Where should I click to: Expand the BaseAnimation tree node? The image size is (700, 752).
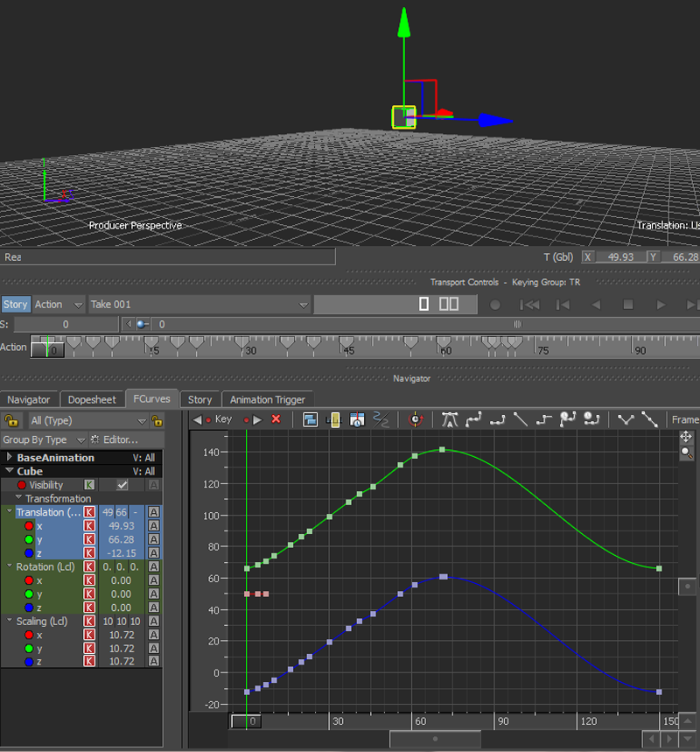10,458
